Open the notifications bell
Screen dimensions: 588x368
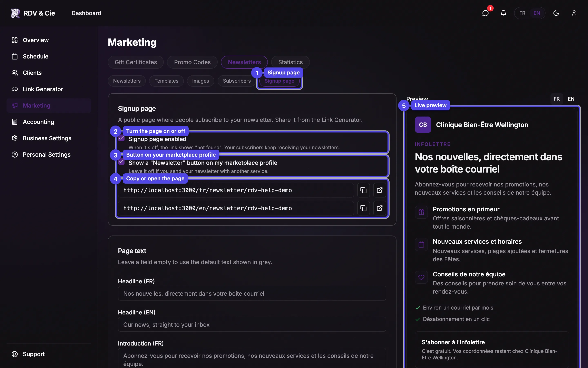coord(503,13)
